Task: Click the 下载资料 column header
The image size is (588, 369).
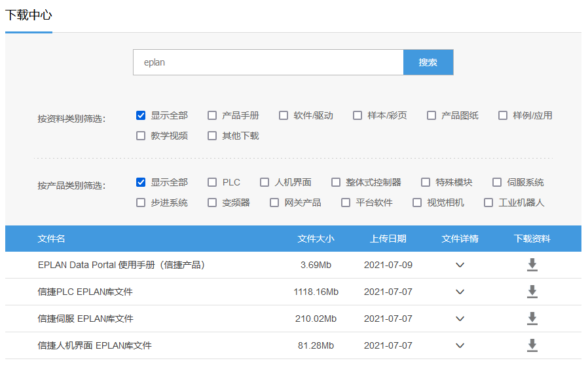Action: point(532,239)
